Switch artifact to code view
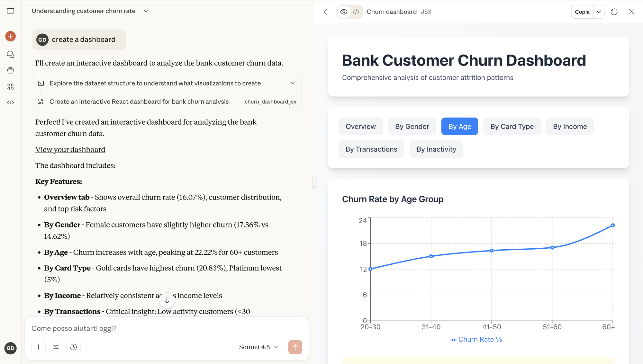 [x=356, y=12]
